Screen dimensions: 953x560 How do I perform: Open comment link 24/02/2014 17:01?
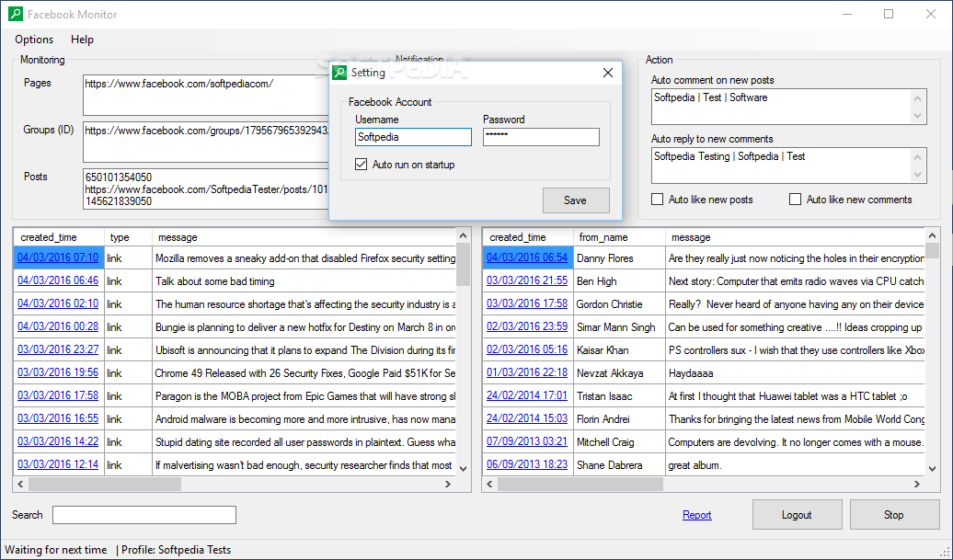coord(527,395)
